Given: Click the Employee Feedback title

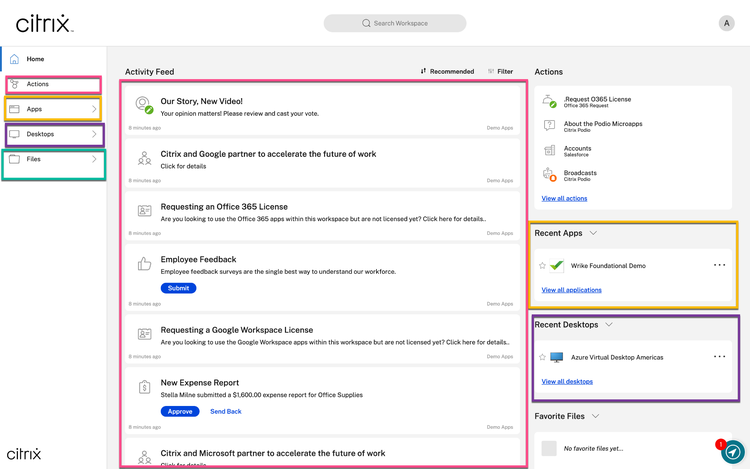Looking at the screenshot, I should tap(199, 259).
